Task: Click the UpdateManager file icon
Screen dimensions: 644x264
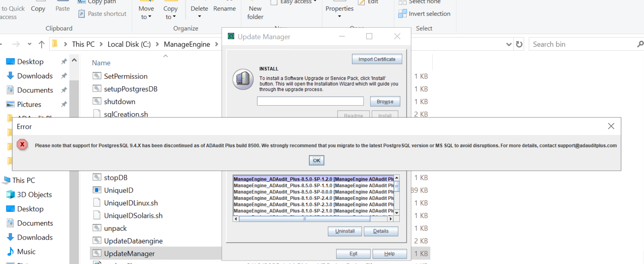Action: (x=97, y=253)
